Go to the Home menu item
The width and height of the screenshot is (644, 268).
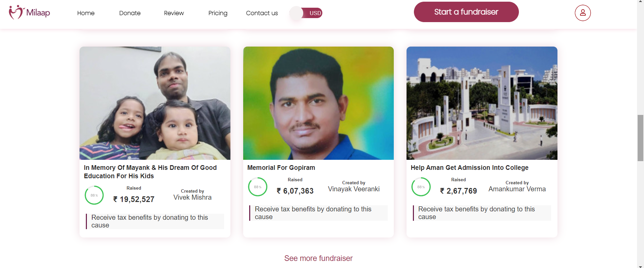[x=86, y=13]
